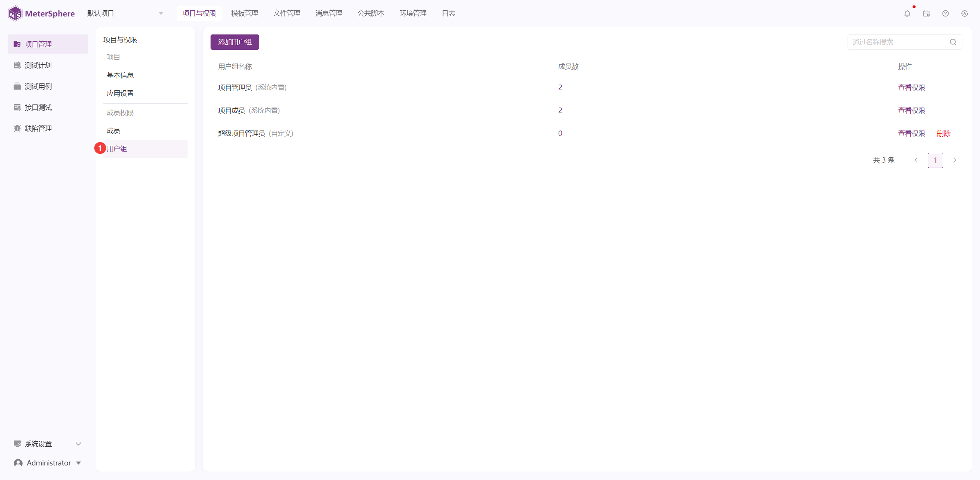Click the 测试用例 sidebar icon
This screenshot has width=980, height=480.
[x=17, y=86]
